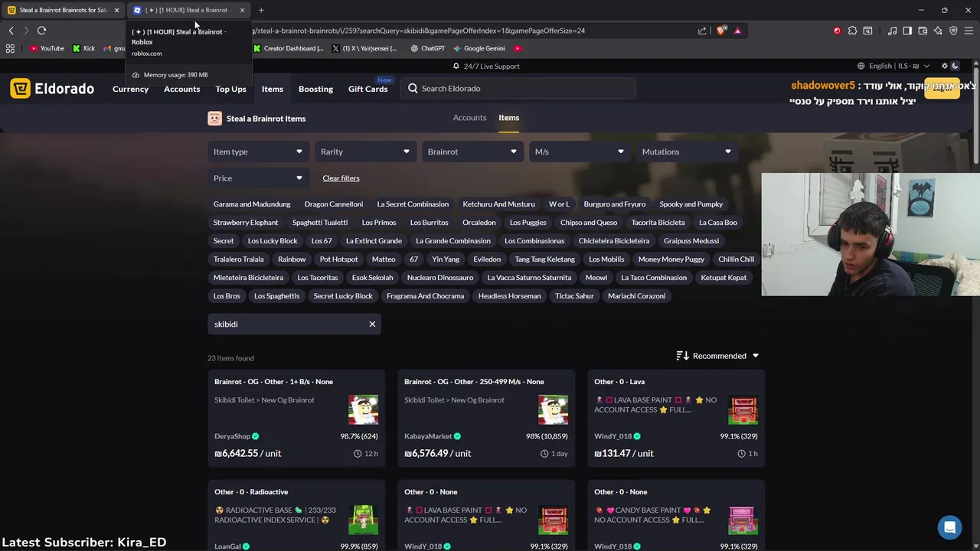
Task: Open the Brainrot filter dropdown
Action: point(472,152)
